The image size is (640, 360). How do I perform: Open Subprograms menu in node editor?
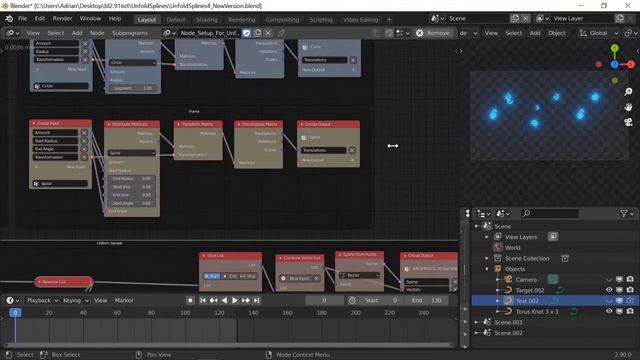coord(130,33)
